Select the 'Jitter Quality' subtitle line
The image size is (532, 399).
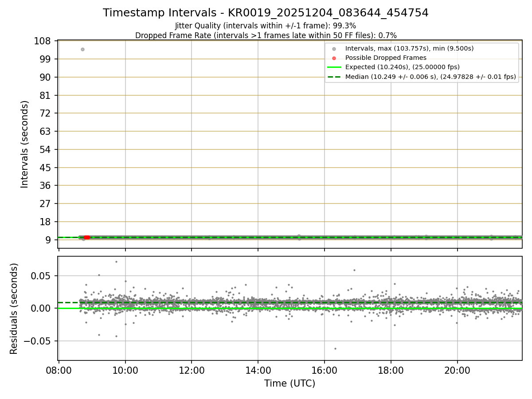point(266,26)
